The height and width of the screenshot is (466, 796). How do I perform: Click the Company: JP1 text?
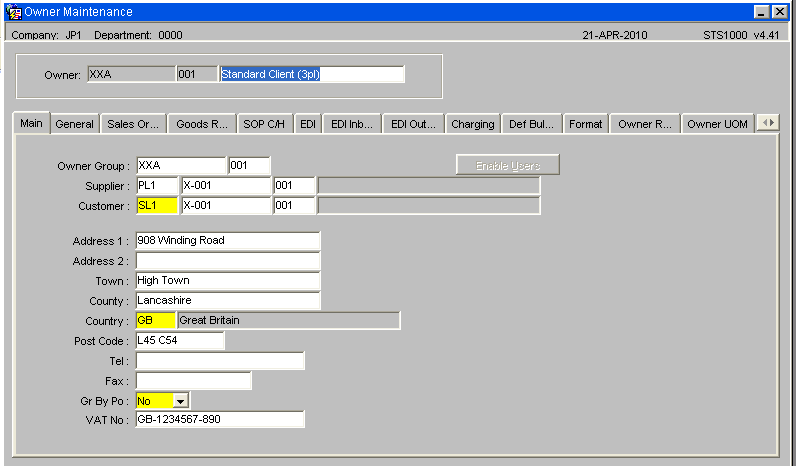[x=46, y=35]
